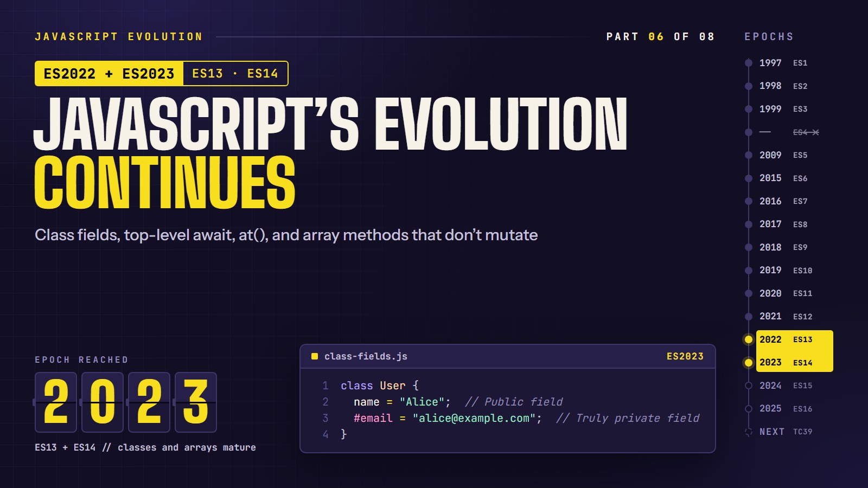Click the ES2023 label in code header
868x488 pixels.
pos(685,356)
